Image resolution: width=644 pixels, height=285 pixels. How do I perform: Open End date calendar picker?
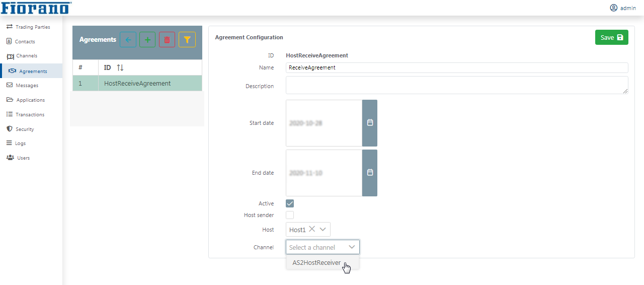370,173
